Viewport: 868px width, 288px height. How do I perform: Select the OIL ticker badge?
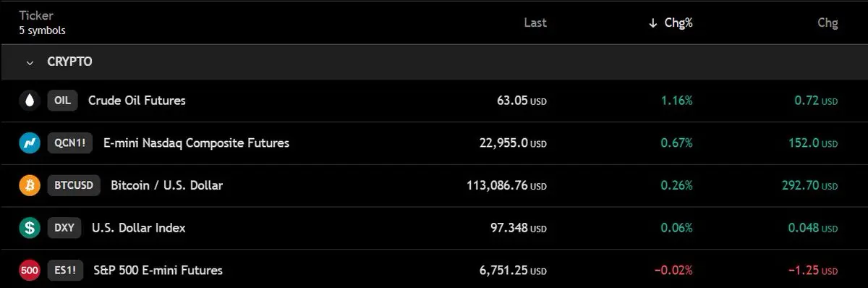click(x=62, y=101)
